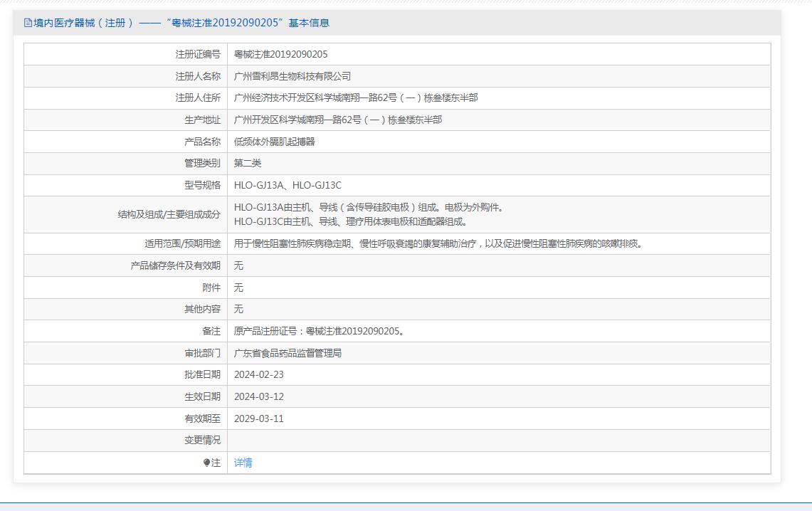Viewport: 812px width, 511px height.
Task: Click the 变更情况 row label
Action: pos(202,441)
